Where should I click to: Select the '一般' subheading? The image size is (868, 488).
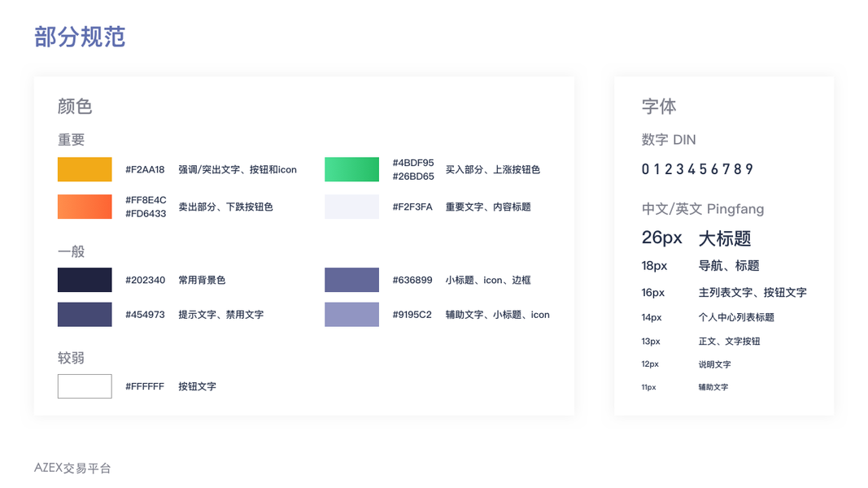pos(72,252)
